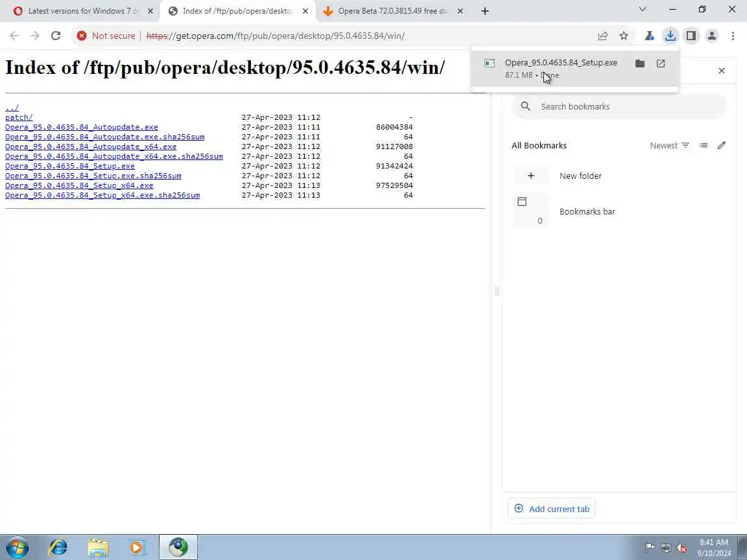Open Setup_x64.exe.sha256sum link

102,195
